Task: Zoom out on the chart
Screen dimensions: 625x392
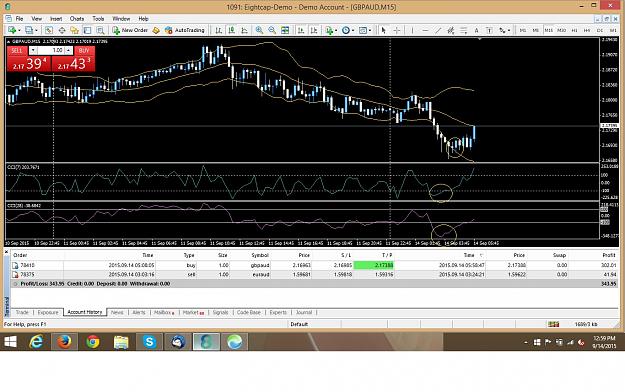Action: coord(272,30)
